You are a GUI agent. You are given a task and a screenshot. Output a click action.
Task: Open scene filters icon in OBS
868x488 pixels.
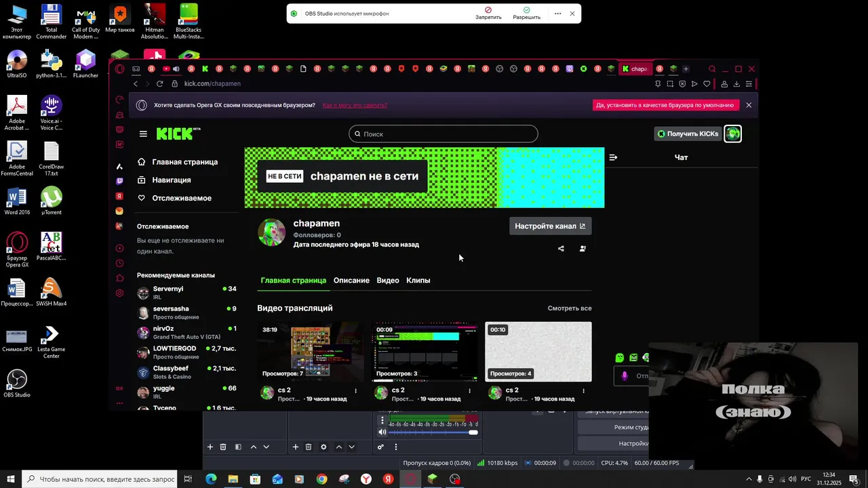coord(238,447)
